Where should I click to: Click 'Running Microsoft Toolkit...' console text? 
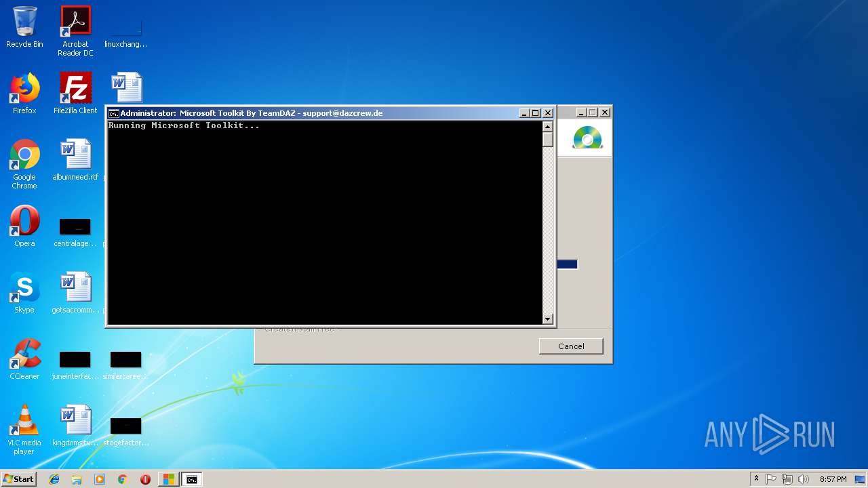click(184, 125)
